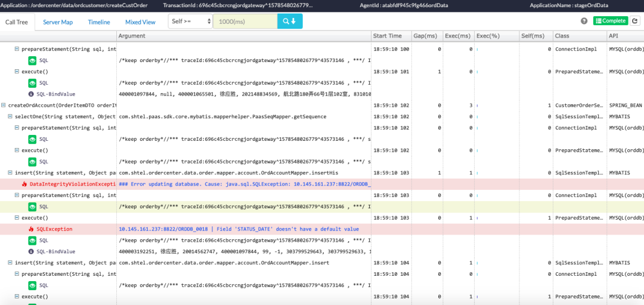Click the bind value text starting 400001097844, null
This screenshot has width=644, height=305.
coord(245,94)
